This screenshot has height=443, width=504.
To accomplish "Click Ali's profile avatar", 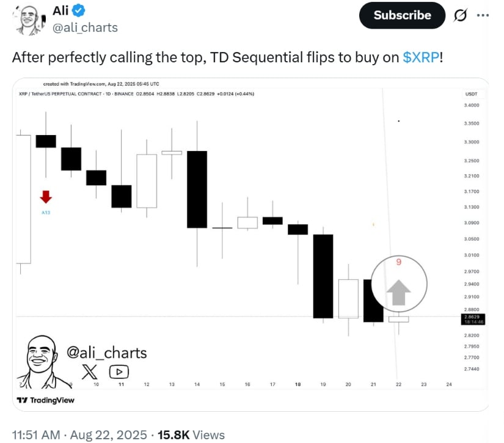I will (29, 20).
